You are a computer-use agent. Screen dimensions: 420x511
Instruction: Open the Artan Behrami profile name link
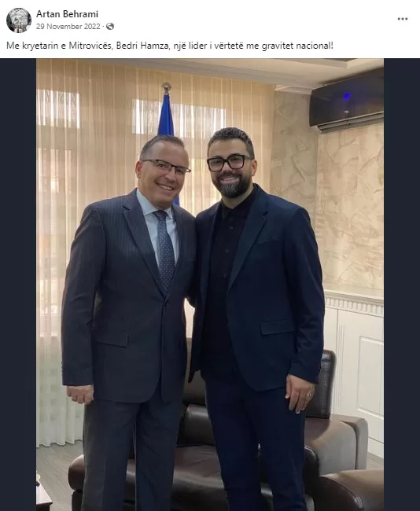pyautogui.click(x=67, y=14)
